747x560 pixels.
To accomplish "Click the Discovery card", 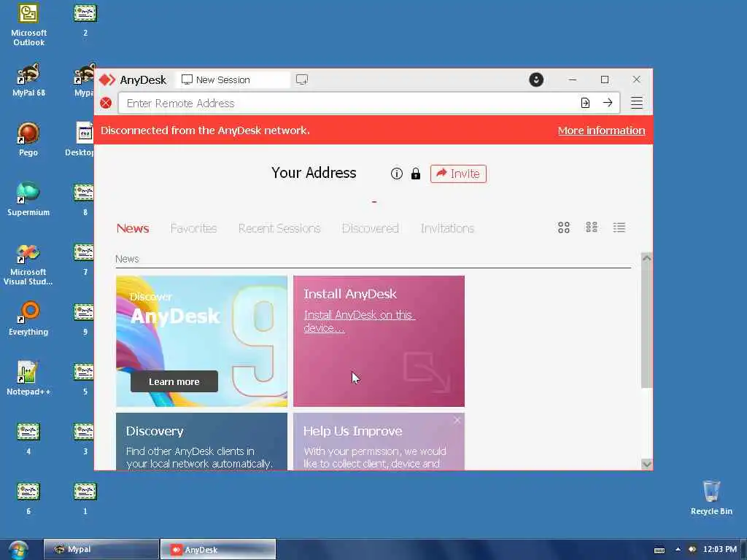I will point(201,441).
